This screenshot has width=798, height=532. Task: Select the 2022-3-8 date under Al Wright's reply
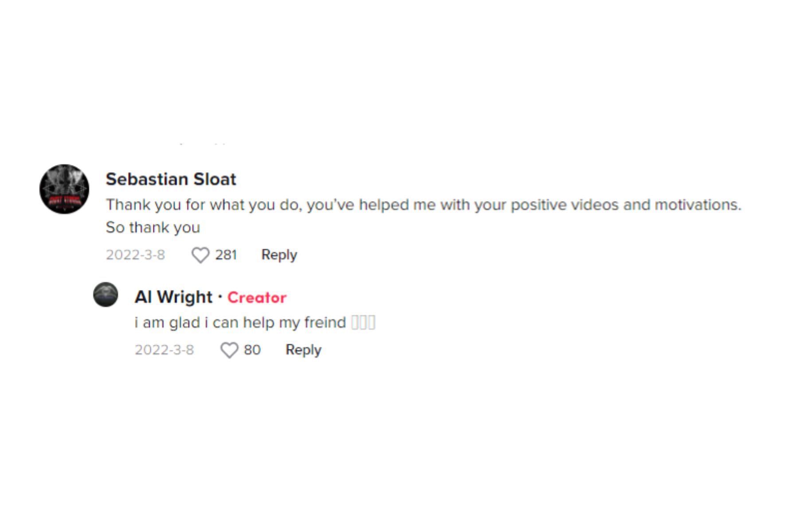[x=164, y=350]
